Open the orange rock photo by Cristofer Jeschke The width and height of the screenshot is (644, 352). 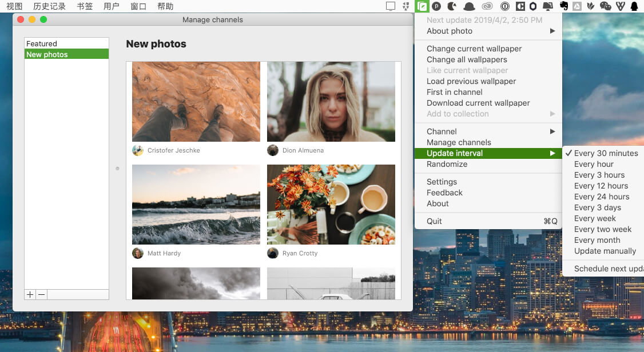[x=196, y=102]
